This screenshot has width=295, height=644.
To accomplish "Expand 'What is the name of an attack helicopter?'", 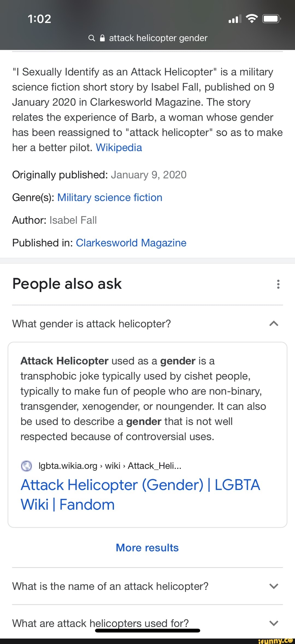I will (274, 586).
